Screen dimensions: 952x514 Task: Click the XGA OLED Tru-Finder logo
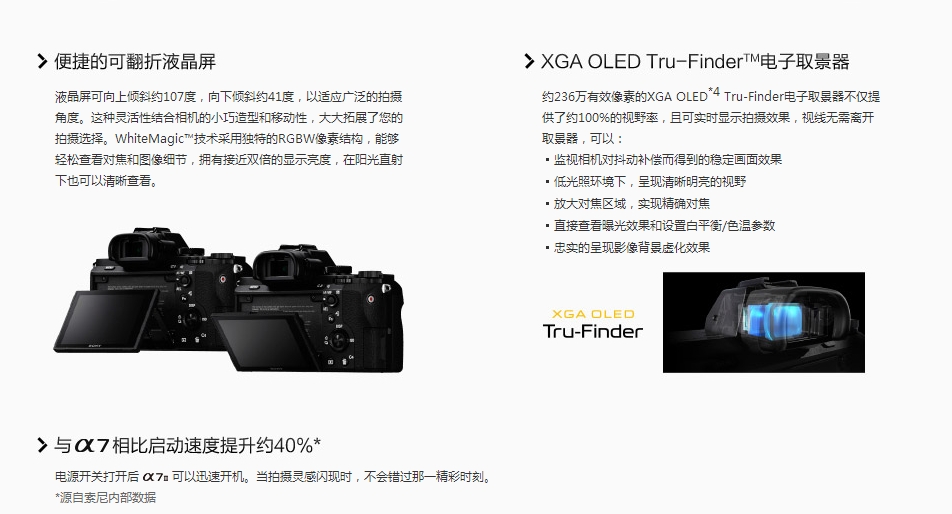593,324
